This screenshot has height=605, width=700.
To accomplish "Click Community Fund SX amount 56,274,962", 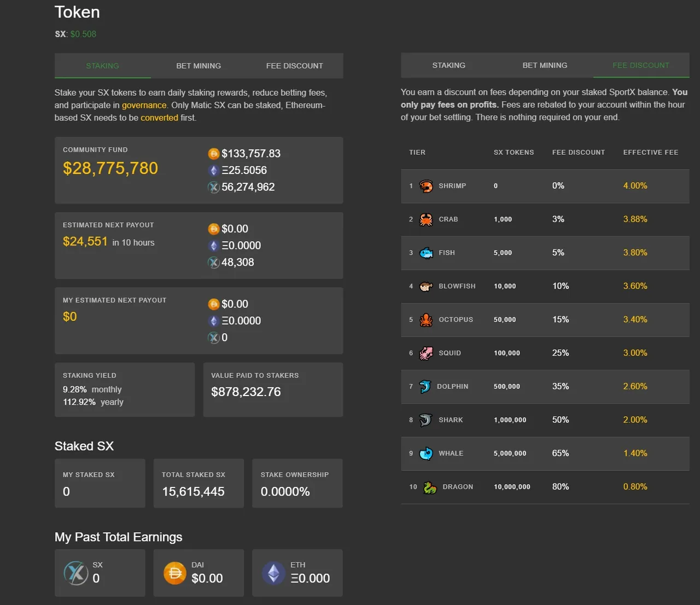I will coord(248,187).
